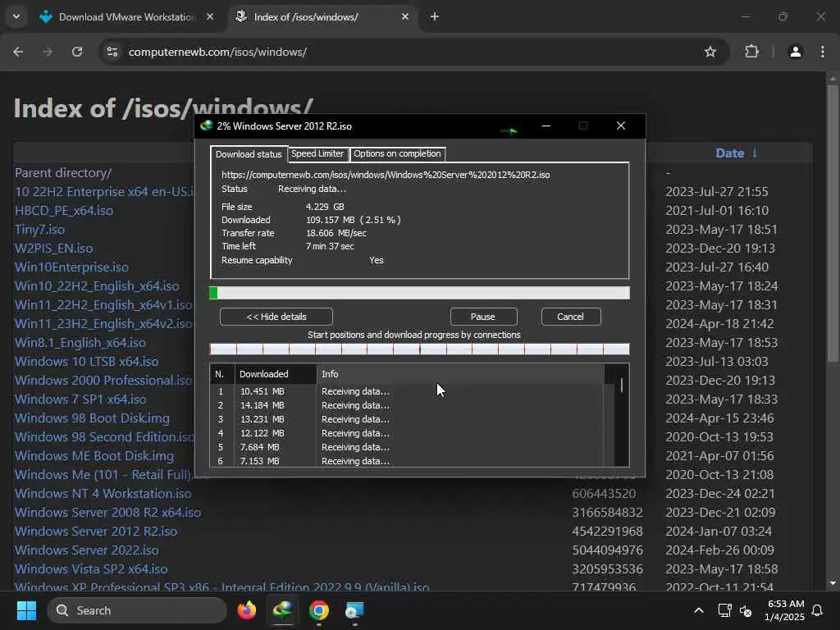Open Windows 98 Boot Disk.img link
The image size is (840, 630).
[92, 418]
